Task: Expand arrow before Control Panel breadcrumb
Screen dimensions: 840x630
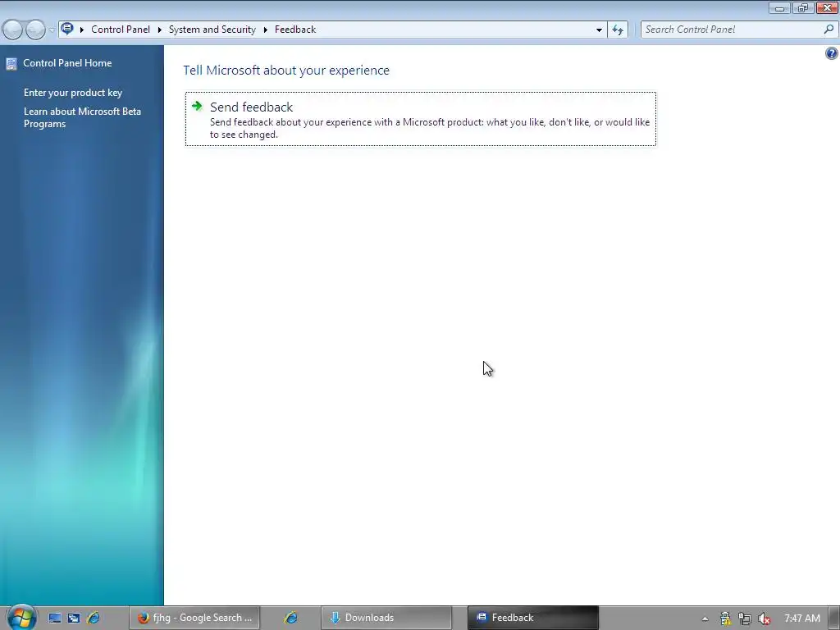Action: (82, 30)
